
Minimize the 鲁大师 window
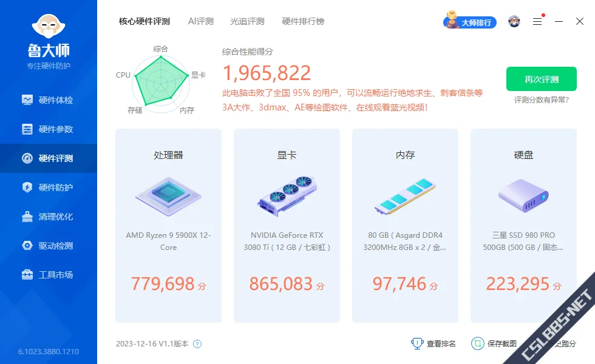tap(559, 21)
